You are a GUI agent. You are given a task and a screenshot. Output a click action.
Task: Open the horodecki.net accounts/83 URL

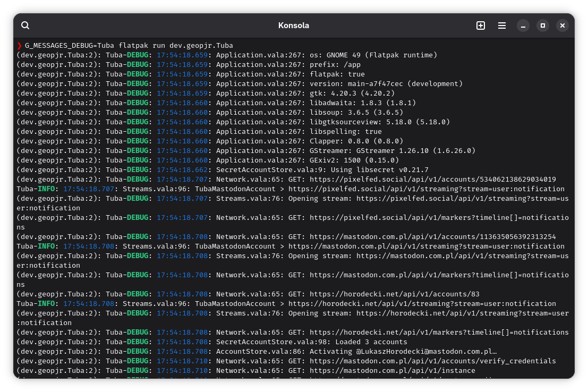click(x=394, y=294)
